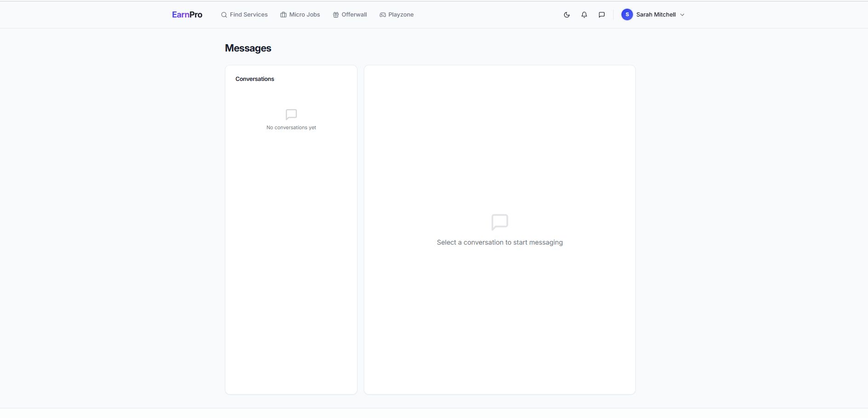The height and width of the screenshot is (418, 868).
Task: Click the Sarah Mitchell avatar circle
Action: (x=627, y=15)
